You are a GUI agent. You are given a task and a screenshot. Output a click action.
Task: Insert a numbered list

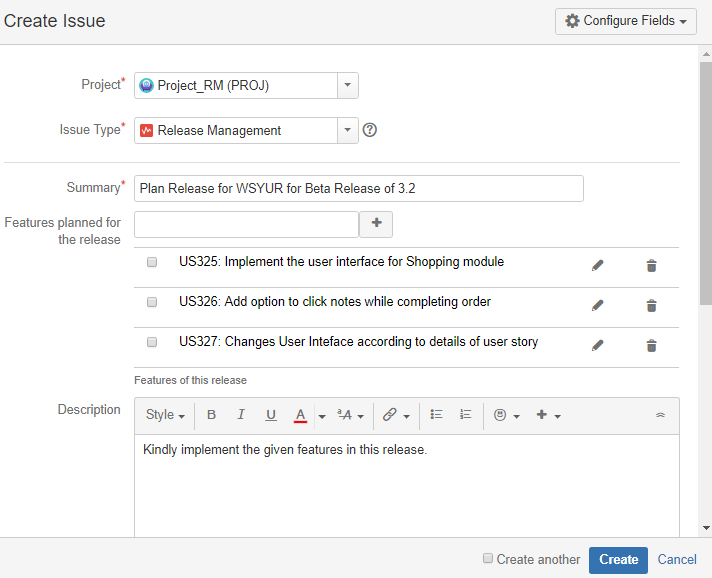point(466,415)
